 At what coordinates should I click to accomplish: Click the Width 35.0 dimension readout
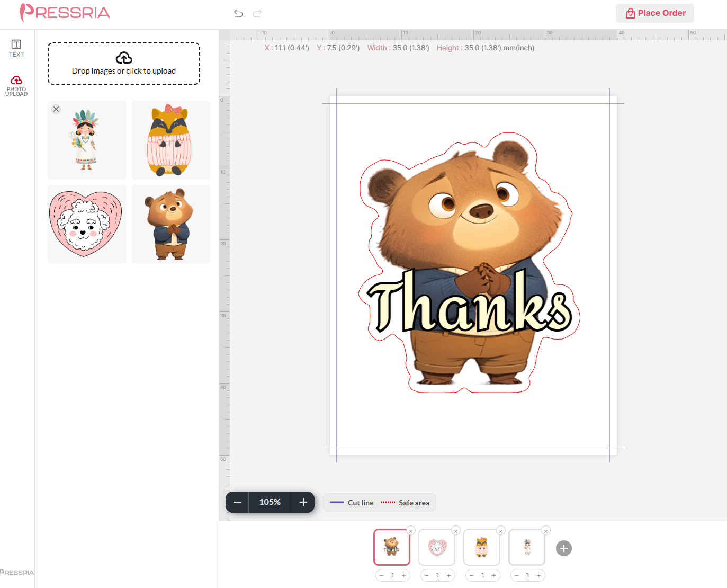398,48
